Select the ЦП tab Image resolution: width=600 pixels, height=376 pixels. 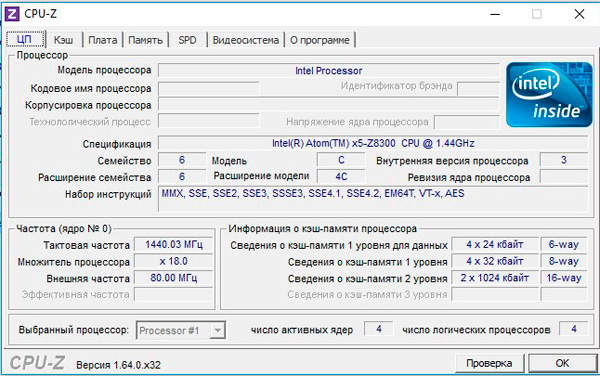point(25,39)
